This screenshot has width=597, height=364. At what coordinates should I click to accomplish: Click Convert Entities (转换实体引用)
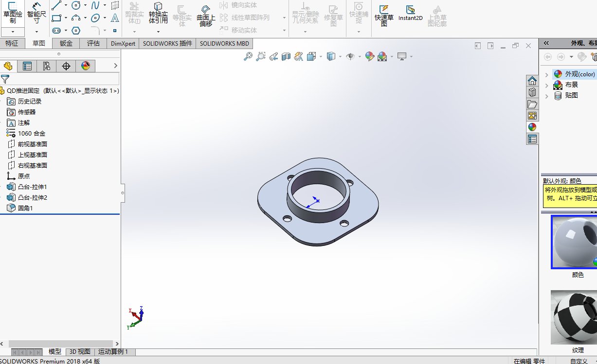[158, 14]
